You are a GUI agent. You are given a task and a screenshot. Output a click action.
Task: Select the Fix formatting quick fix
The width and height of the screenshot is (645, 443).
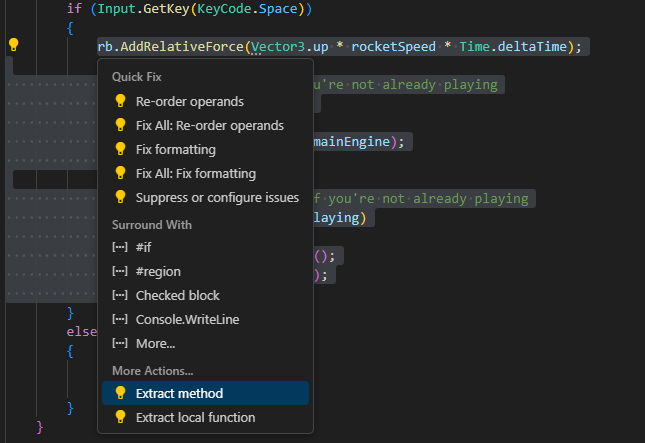point(175,149)
